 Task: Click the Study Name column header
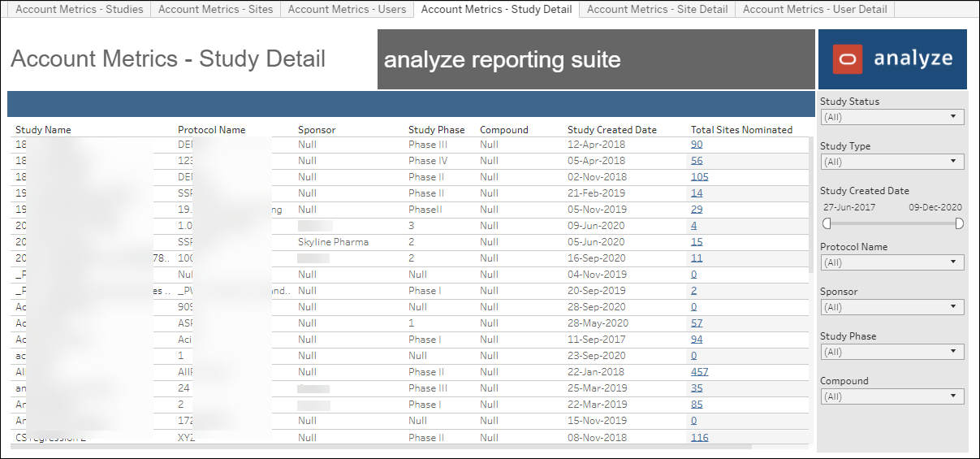(x=43, y=130)
